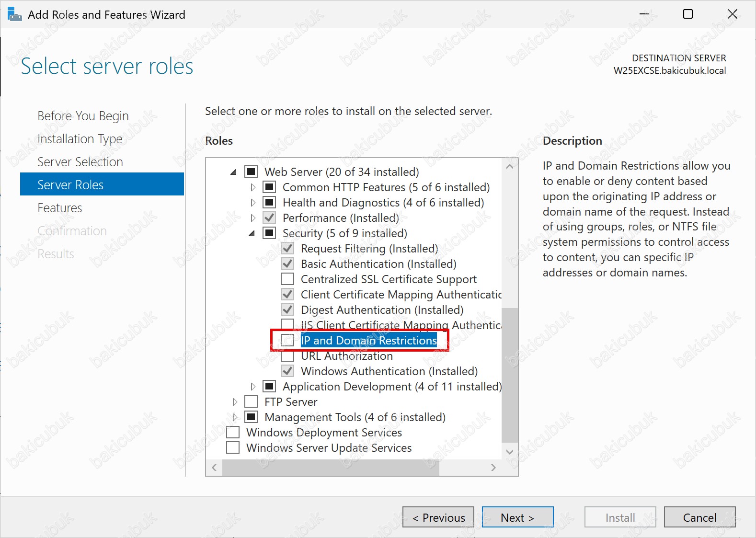756x538 pixels.
Task: Toggle the Web Server role checkbox
Action: tap(251, 172)
